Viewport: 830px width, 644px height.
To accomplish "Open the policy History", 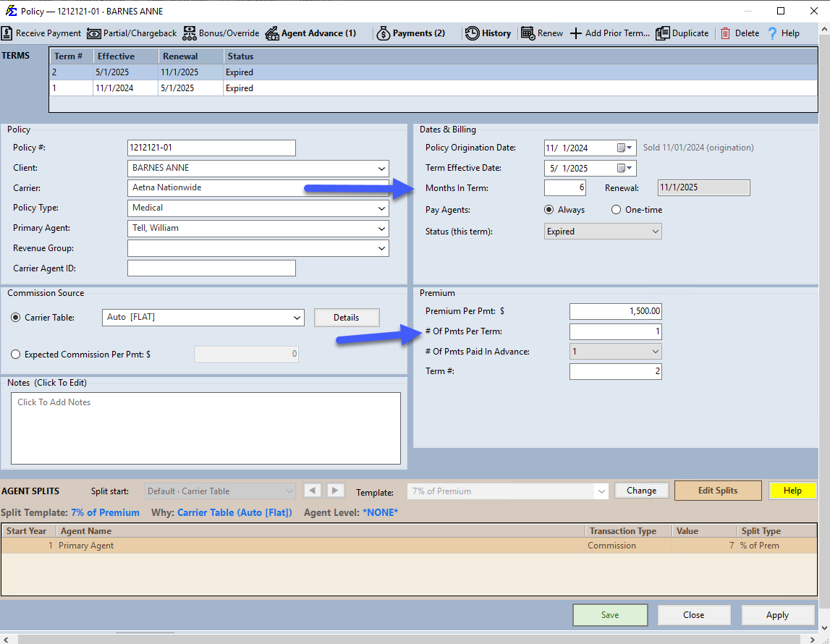I will (x=488, y=33).
